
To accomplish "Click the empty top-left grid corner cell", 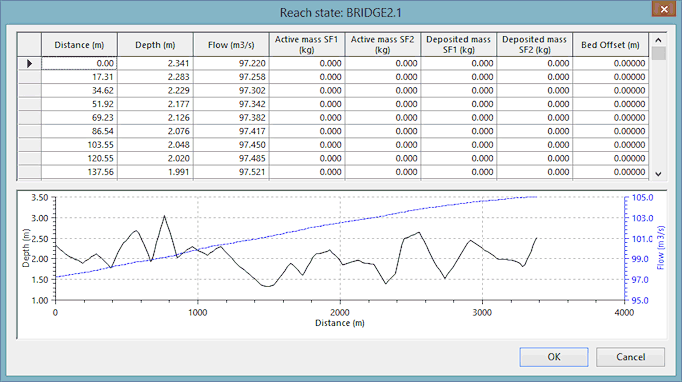I will 29,45.
